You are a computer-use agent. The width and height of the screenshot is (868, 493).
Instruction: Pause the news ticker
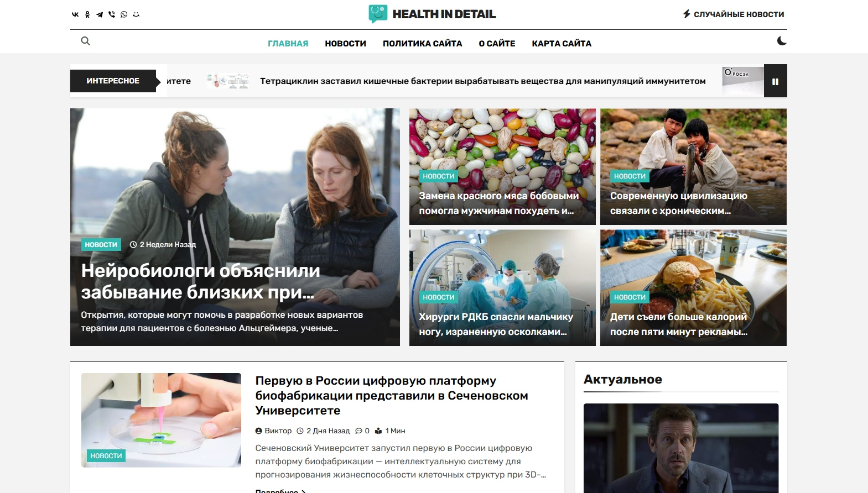click(x=775, y=81)
